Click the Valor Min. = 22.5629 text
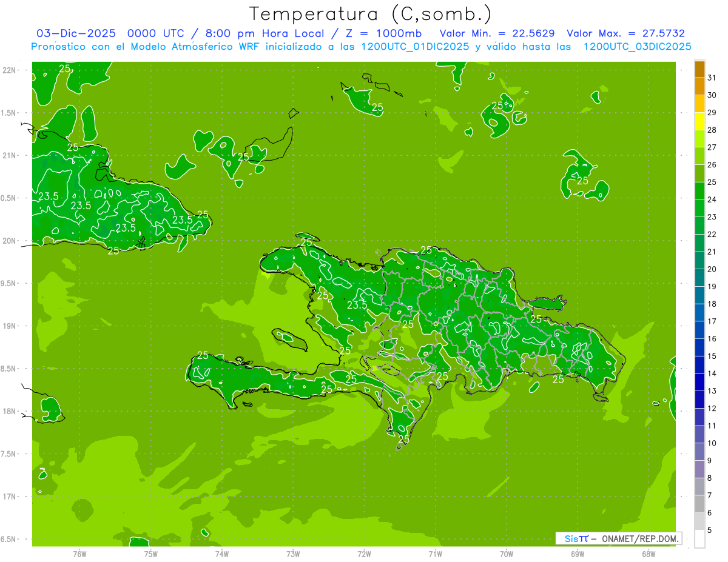The height and width of the screenshot is (562, 728). pyautogui.click(x=497, y=33)
